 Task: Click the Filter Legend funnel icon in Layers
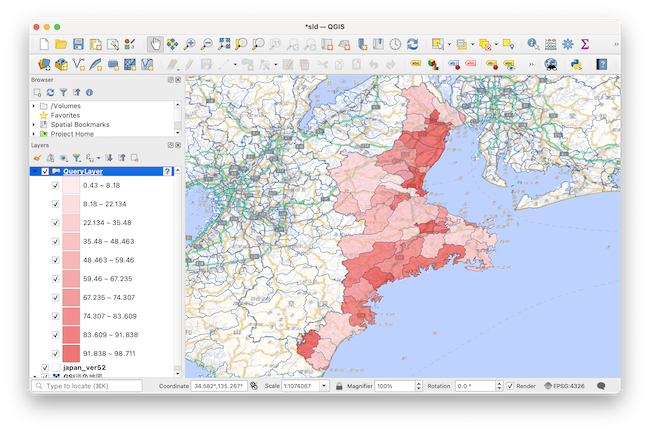(76, 158)
